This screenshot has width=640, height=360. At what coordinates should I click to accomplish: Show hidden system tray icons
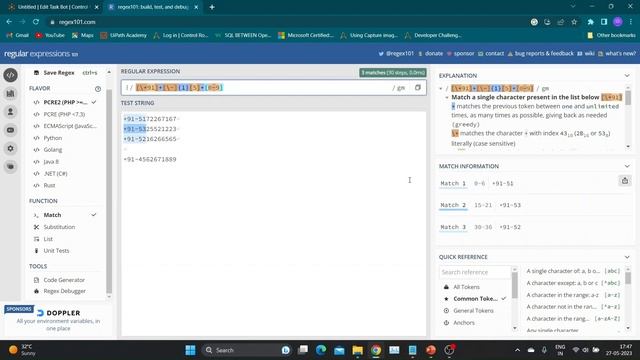517,350
